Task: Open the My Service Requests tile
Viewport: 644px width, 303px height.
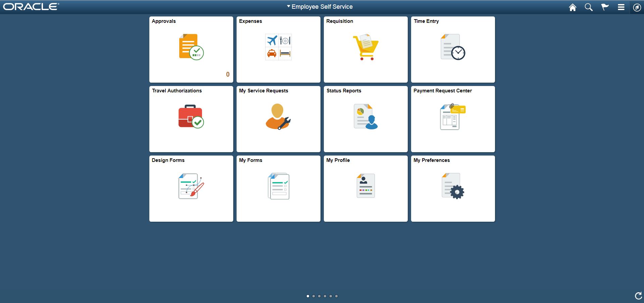Action: click(278, 119)
